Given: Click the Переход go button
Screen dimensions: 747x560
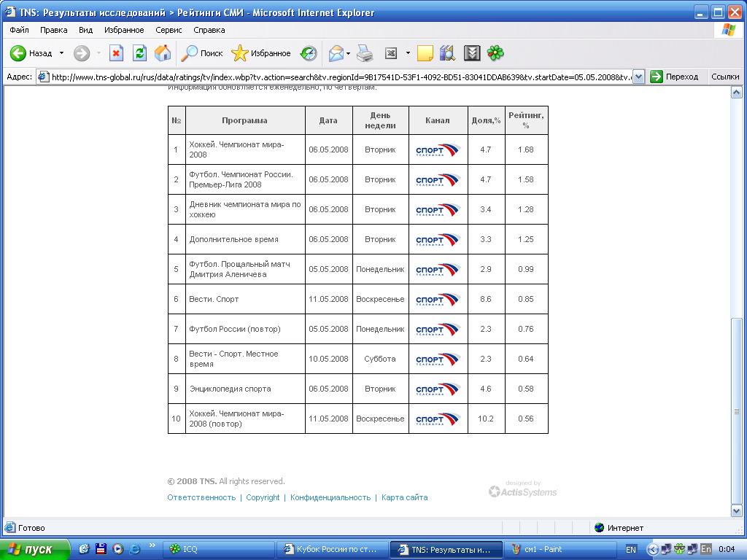Looking at the screenshot, I should (x=674, y=77).
